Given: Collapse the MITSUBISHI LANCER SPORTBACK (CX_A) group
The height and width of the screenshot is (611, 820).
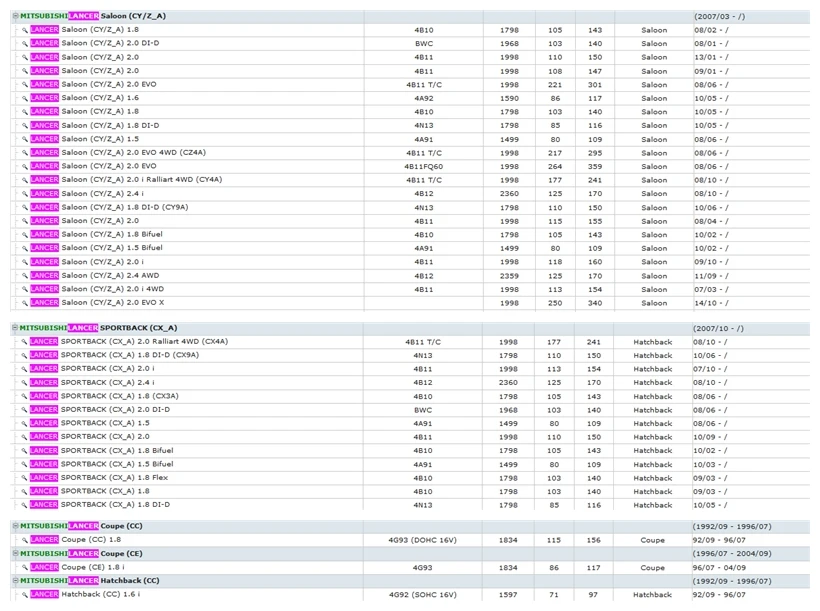Looking at the screenshot, I should point(15,327).
